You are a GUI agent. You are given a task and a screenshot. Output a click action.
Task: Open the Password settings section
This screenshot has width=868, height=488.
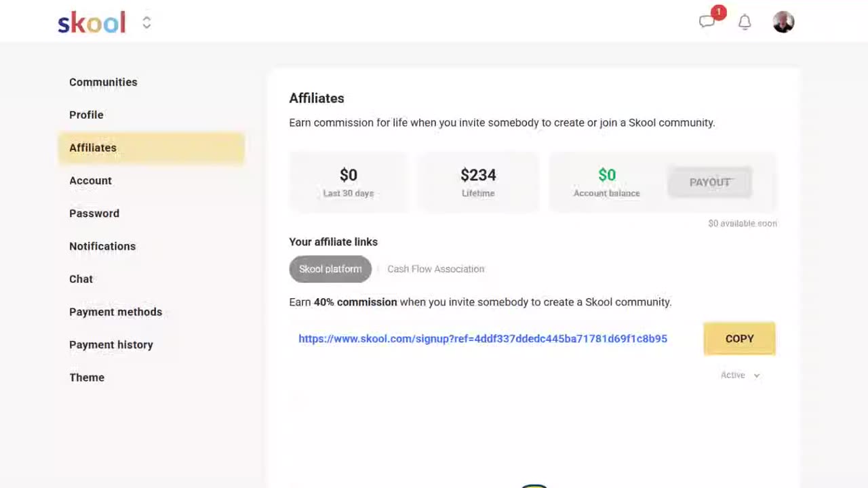pos(94,213)
